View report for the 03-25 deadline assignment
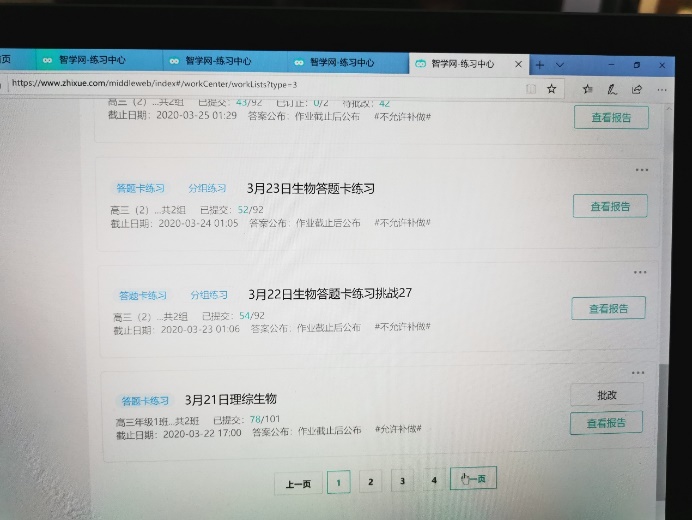The height and width of the screenshot is (520, 692). point(611,117)
